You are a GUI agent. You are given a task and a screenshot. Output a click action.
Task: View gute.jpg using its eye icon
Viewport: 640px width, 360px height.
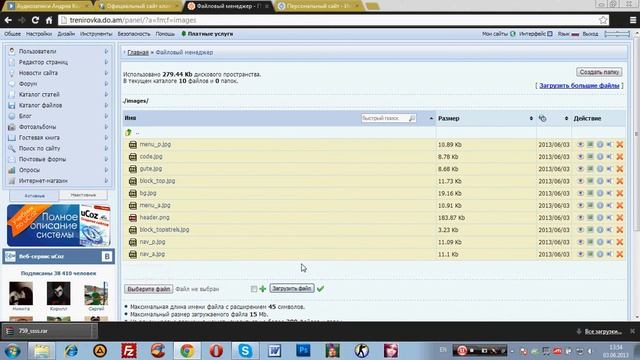pos(580,169)
